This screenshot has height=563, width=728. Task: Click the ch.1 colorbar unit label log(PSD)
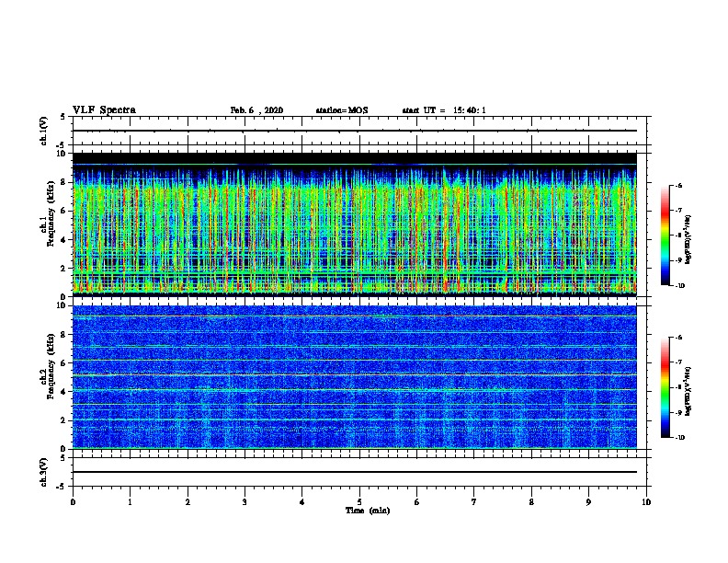(x=688, y=239)
